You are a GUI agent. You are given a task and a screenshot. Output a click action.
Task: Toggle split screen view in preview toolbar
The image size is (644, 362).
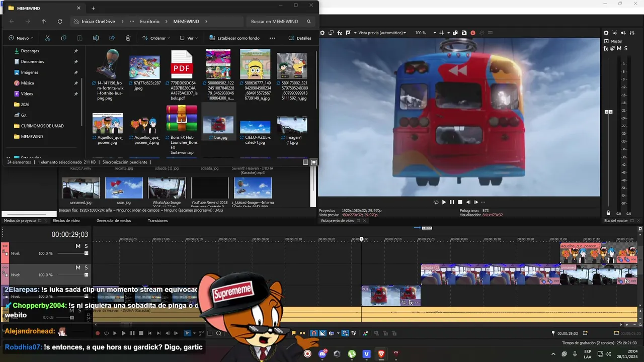pos(348,33)
